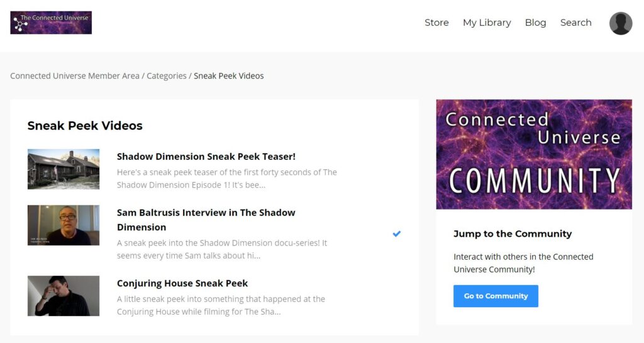Viewport: 644px width, 343px height.
Task: Click the Go to Community button
Action: 496,296
